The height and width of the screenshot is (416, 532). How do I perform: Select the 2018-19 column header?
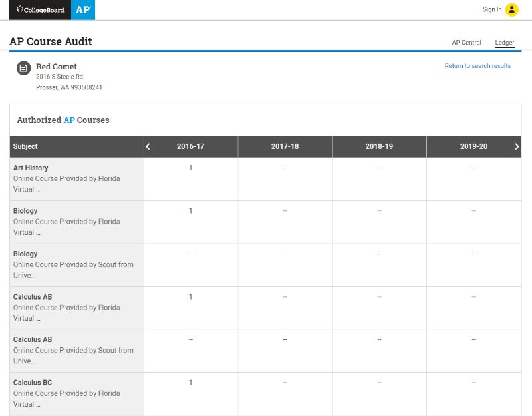click(x=379, y=146)
